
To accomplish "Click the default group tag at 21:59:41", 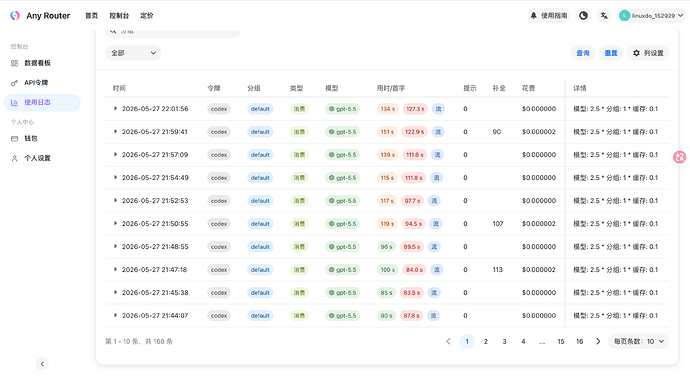I will pos(260,132).
